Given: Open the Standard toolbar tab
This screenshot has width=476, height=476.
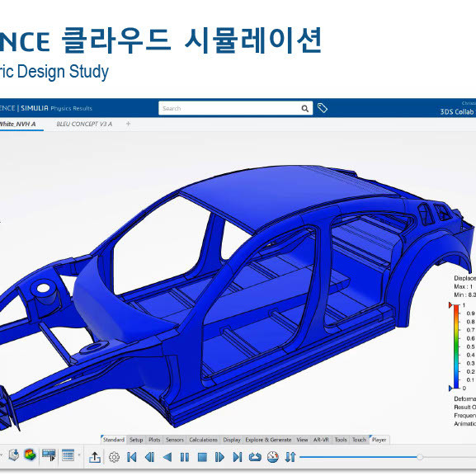Looking at the screenshot, I should tap(114, 440).
